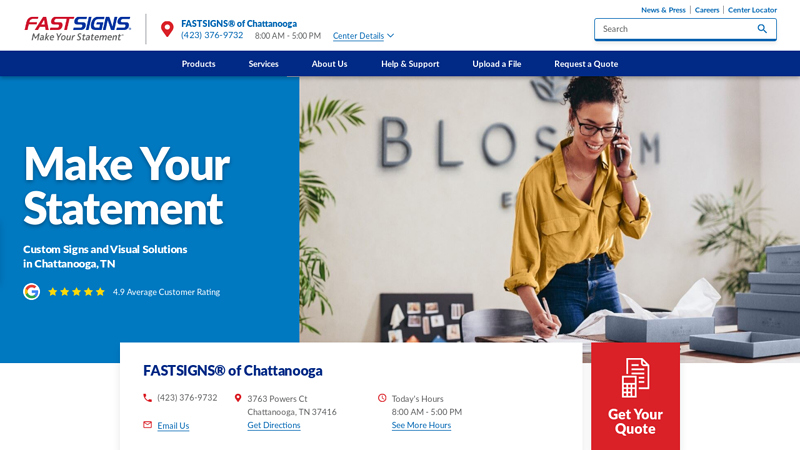800x450 pixels.
Task: Click the address pin icon near 3763 Powers Ct
Action: point(238,397)
